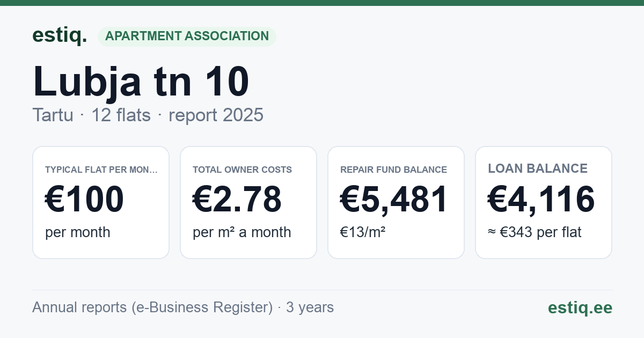Click the Lubja tn 10 heading
This screenshot has width=644, height=338.
pos(141,82)
